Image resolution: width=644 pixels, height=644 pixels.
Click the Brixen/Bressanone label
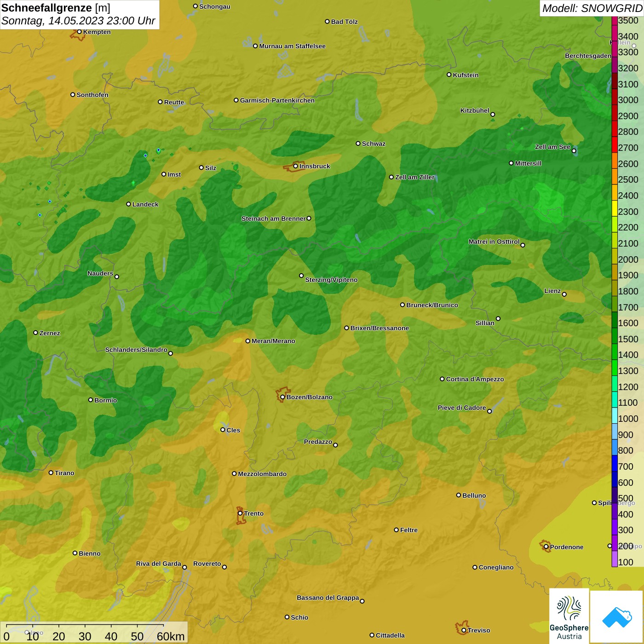click(379, 328)
